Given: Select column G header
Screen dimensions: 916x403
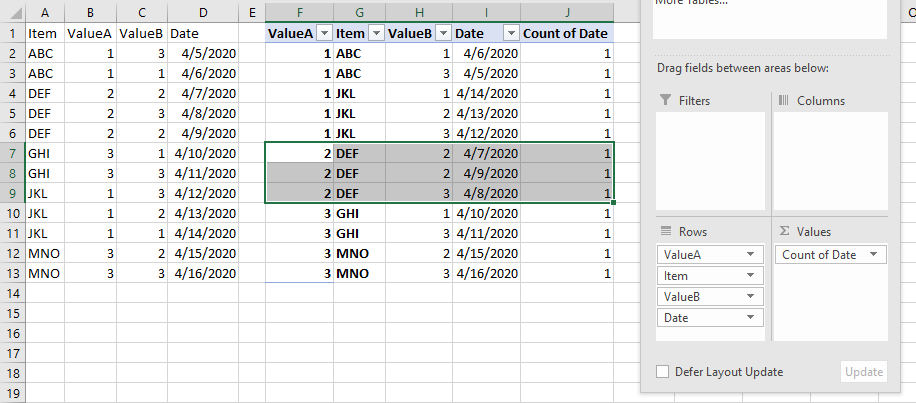Looking at the screenshot, I should [359, 13].
